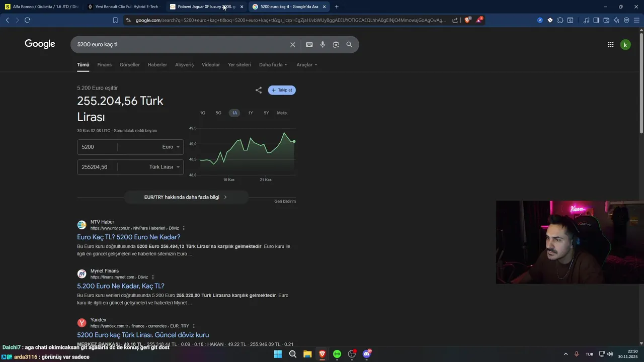The height and width of the screenshot is (362, 644).
Task: Open the Brave Rewards triangle icon
Action: click(479, 20)
